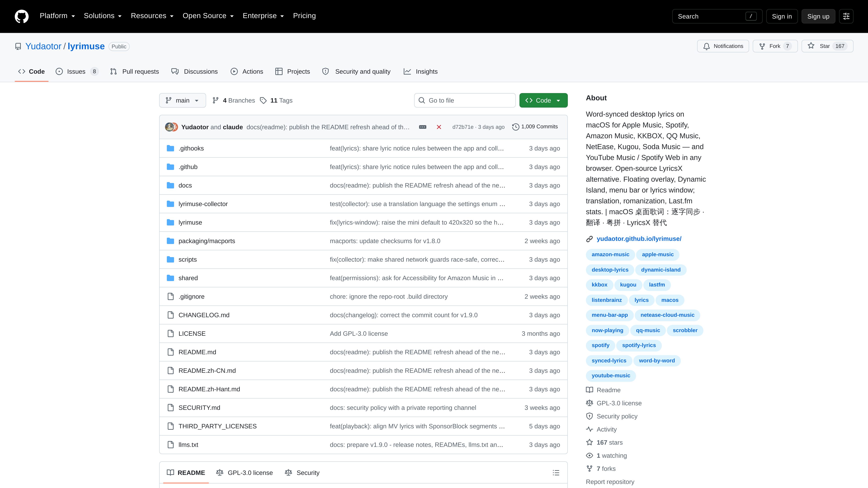Star the lyrimuse repository
868x488 pixels.
pos(827,46)
